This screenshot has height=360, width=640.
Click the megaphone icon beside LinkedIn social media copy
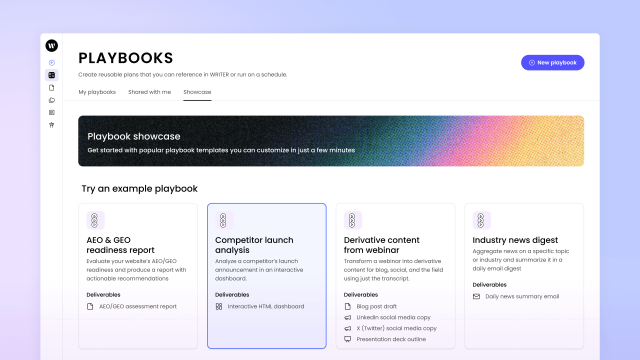tap(347, 317)
